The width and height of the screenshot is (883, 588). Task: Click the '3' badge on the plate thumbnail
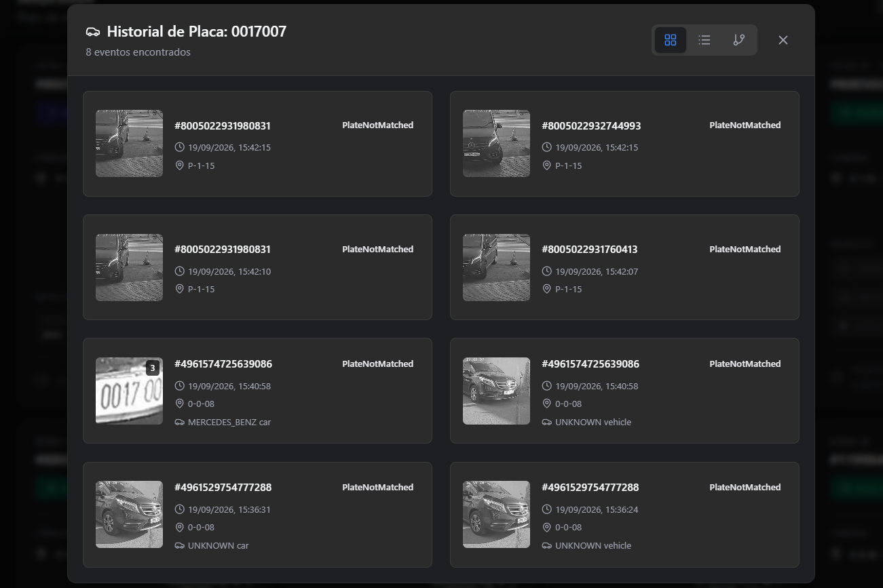click(x=153, y=368)
